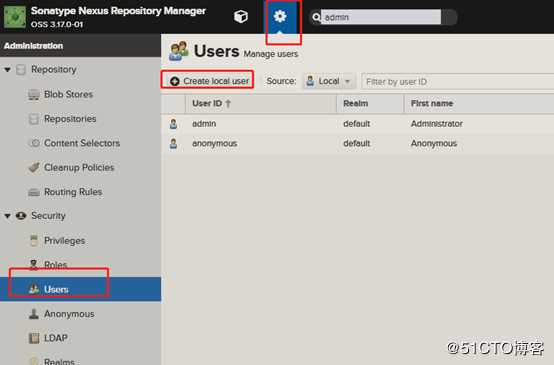Click the search magnifier icon

click(x=316, y=17)
